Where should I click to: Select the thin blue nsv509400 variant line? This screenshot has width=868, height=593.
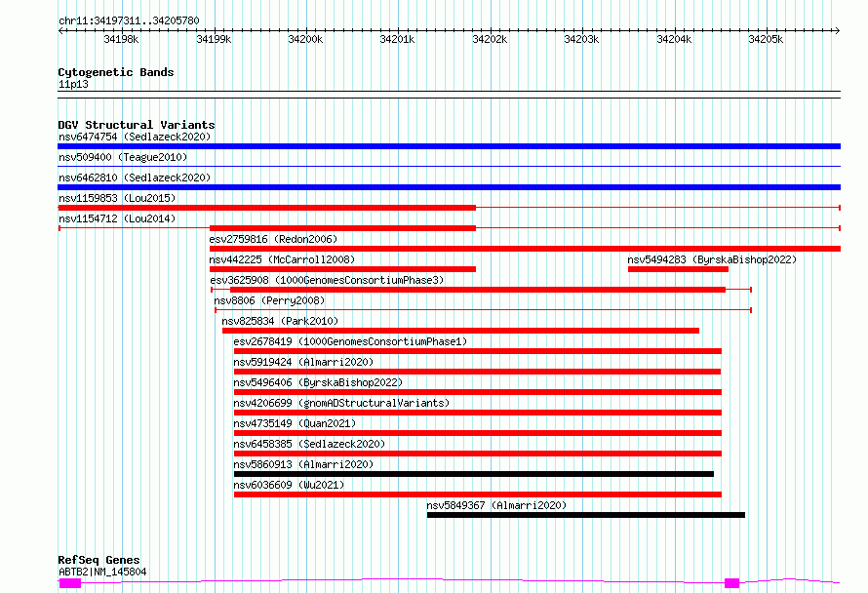tap(449, 167)
